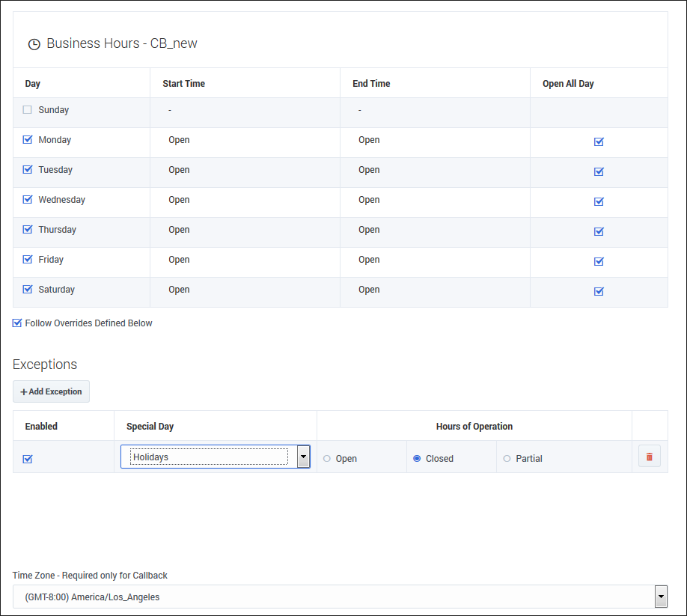This screenshot has height=616, width=687.
Task: Toggle Open All Day for Friday
Action: 599,261
